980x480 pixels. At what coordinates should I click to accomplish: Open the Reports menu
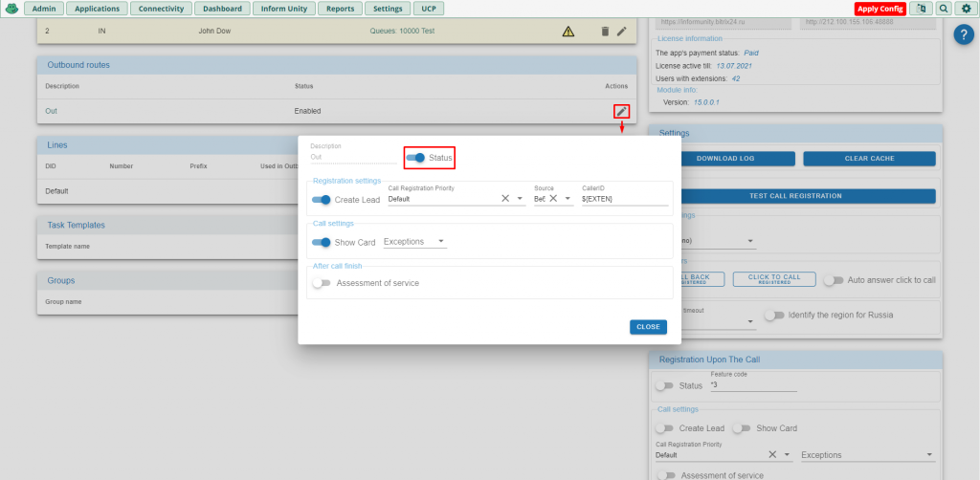(340, 9)
